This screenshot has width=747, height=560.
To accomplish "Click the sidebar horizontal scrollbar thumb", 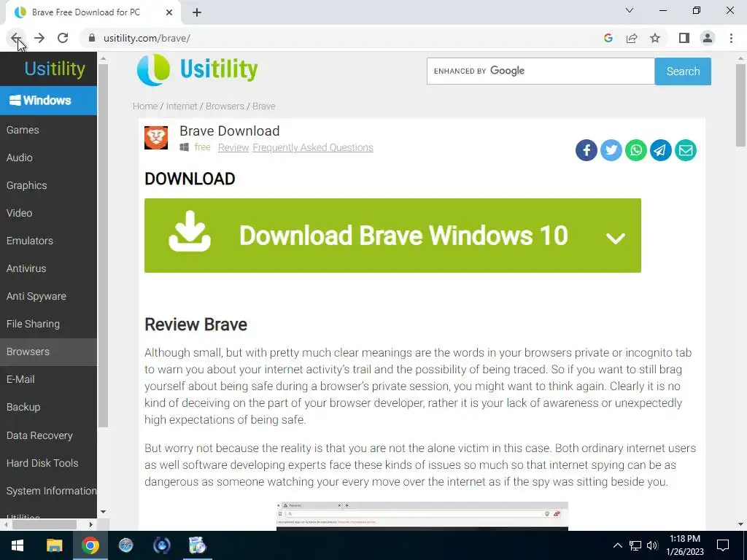I will (44, 525).
